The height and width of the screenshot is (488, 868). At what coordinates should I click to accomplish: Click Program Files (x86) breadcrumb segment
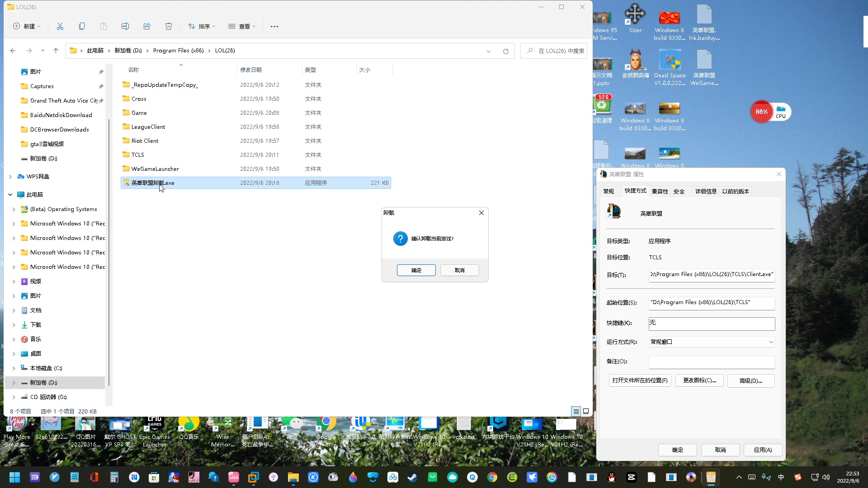click(x=178, y=51)
